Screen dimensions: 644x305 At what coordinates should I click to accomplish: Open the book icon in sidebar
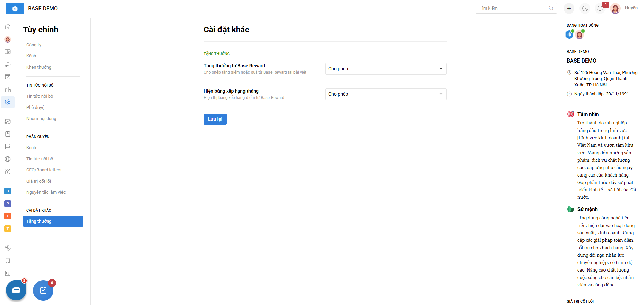8,134
